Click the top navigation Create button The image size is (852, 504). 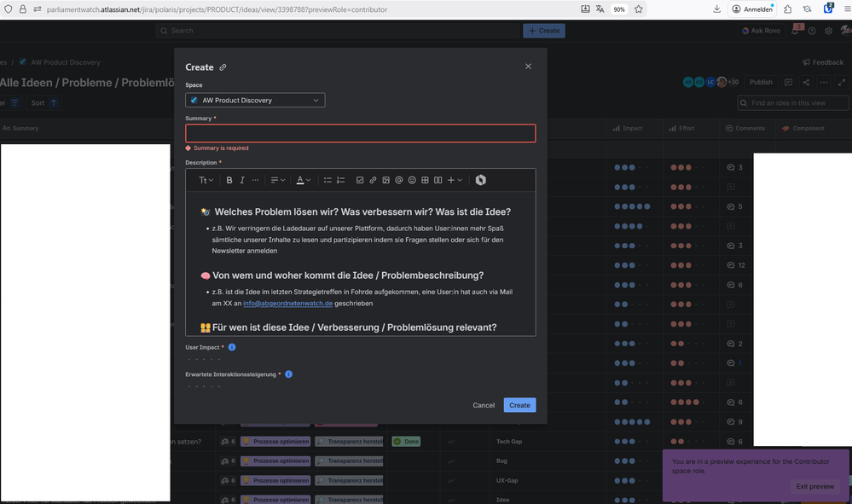[544, 31]
